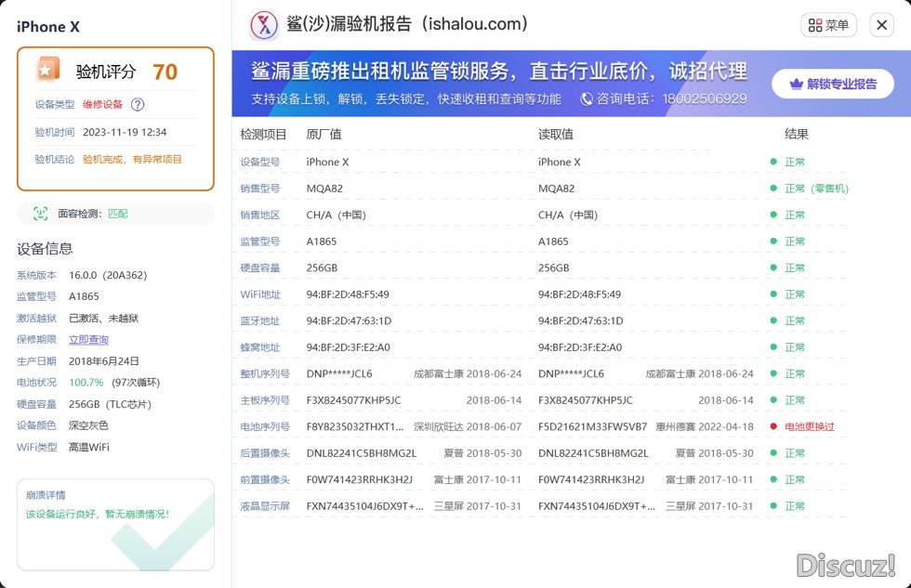This screenshot has width=911, height=588.
Task: Click the read battery serial F5D21621M33FW5VB7
Action: click(x=593, y=426)
